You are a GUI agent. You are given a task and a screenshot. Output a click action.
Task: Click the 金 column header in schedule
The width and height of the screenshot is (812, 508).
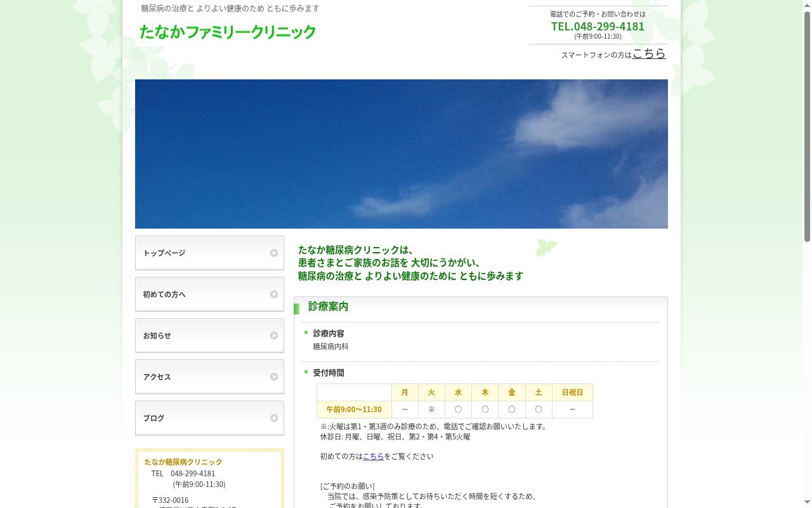pyautogui.click(x=511, y=392)
